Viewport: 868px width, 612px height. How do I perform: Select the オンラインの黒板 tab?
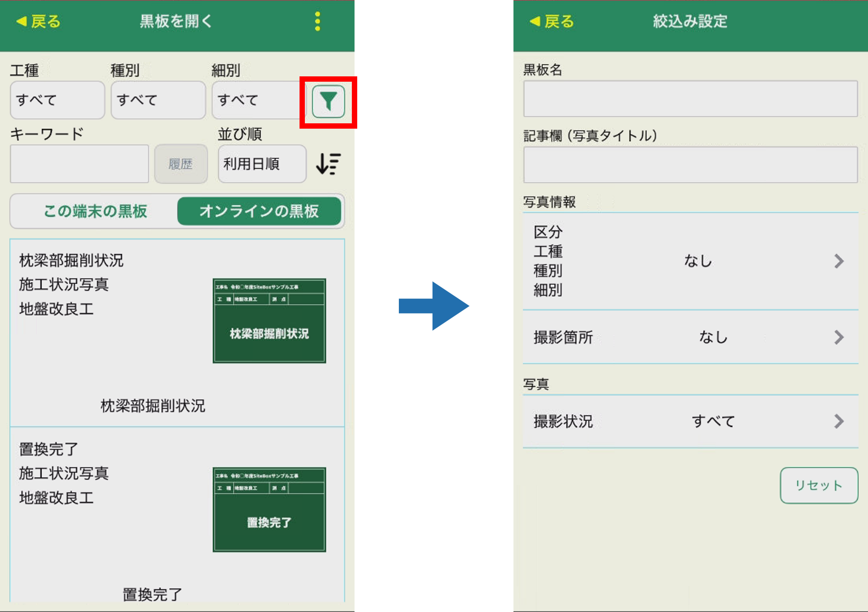(x=259, y=211)
